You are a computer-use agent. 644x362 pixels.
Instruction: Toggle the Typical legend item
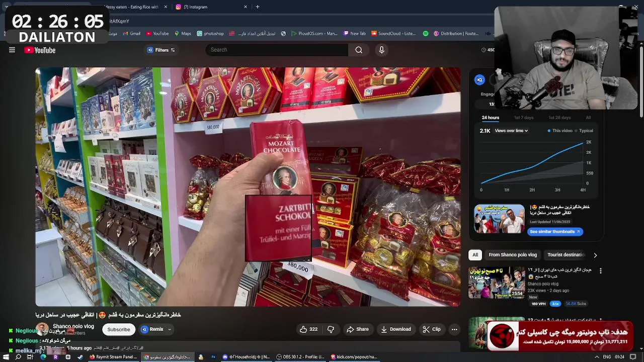(x=584, y=131)
